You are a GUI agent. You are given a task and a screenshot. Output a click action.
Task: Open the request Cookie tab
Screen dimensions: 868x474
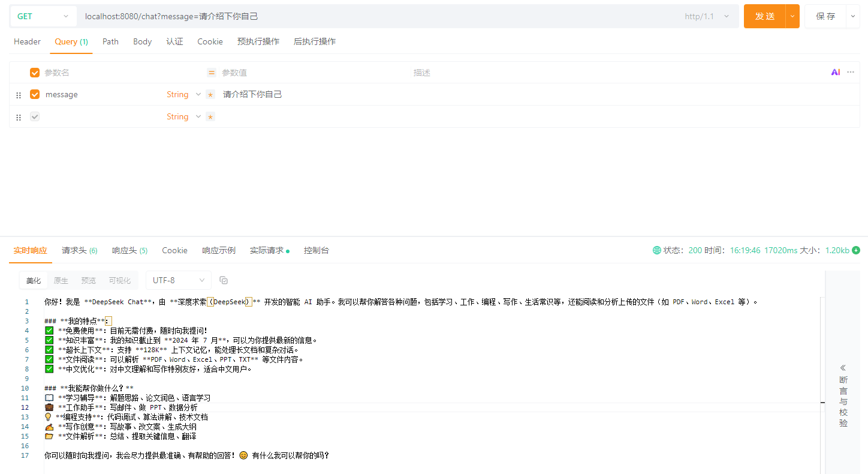tap(210, 41)
